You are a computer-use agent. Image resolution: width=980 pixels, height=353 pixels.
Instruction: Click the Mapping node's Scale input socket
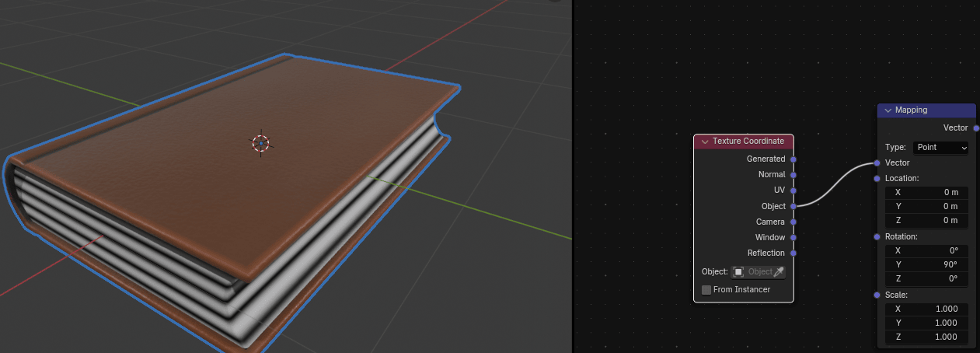pyautogui.click(x=877, y=295)
